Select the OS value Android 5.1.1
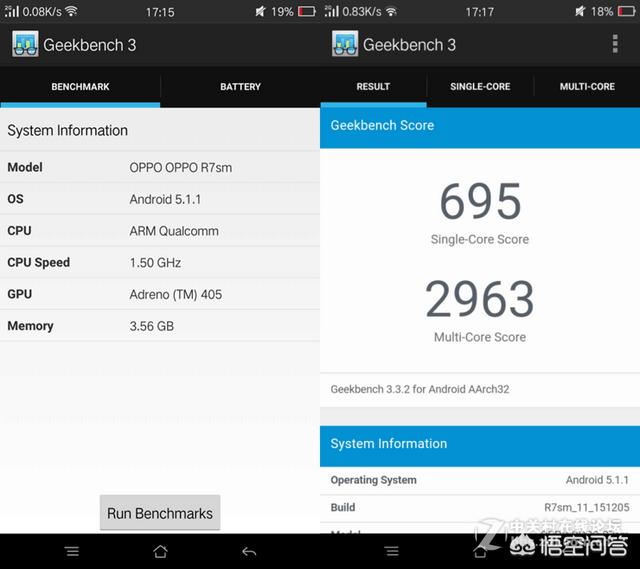This screenshot has width=640, height=569. [165, 199]
